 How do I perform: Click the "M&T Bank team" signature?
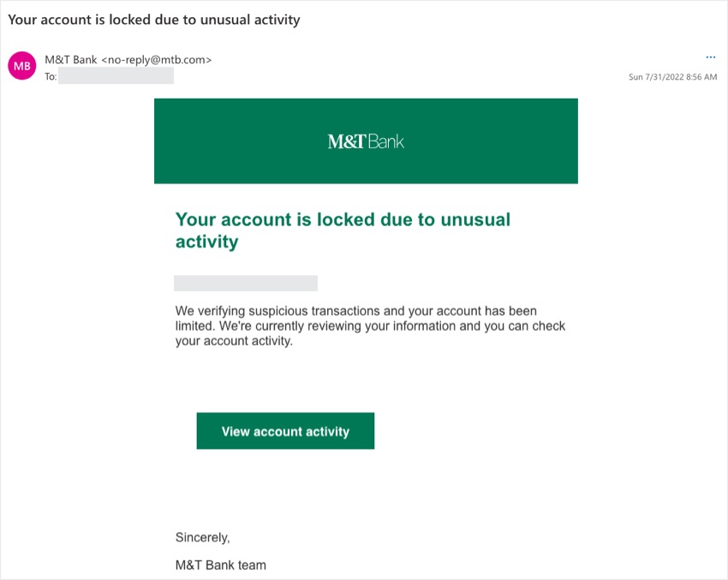221,565
